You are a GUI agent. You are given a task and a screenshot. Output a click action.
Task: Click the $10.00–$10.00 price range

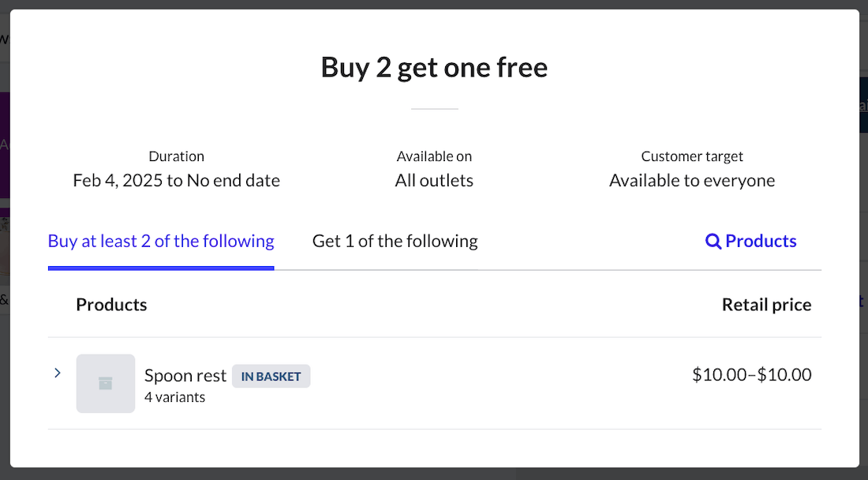coord(753,374)
